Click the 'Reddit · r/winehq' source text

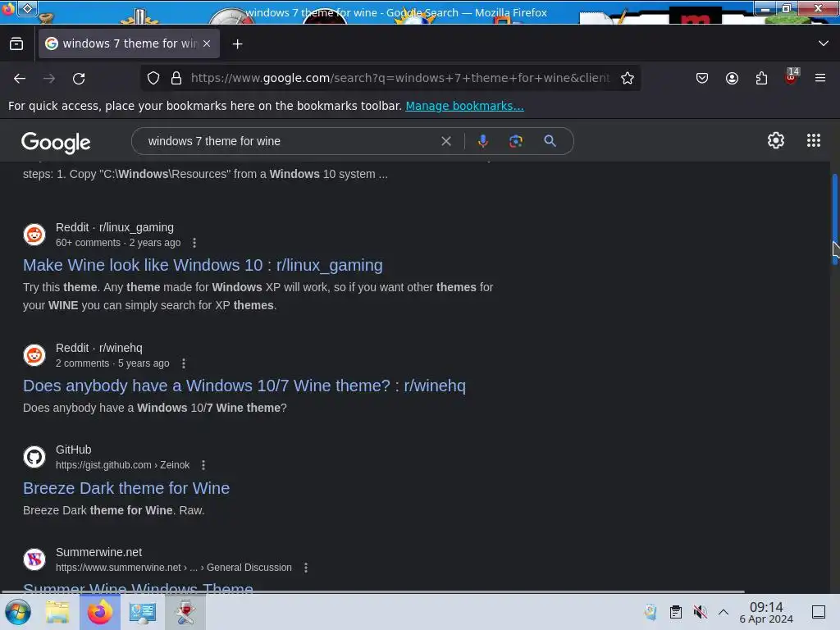tap(99, 348)
